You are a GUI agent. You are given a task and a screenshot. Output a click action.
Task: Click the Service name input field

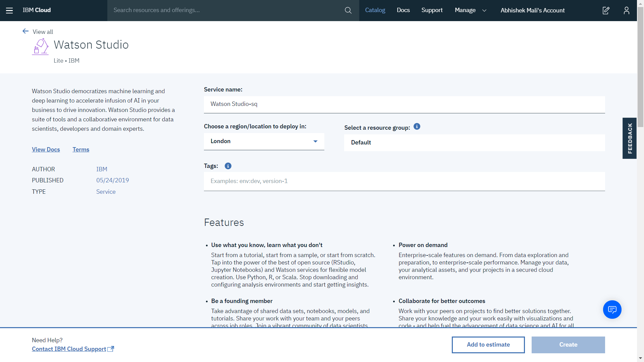(x=404, y=105)
